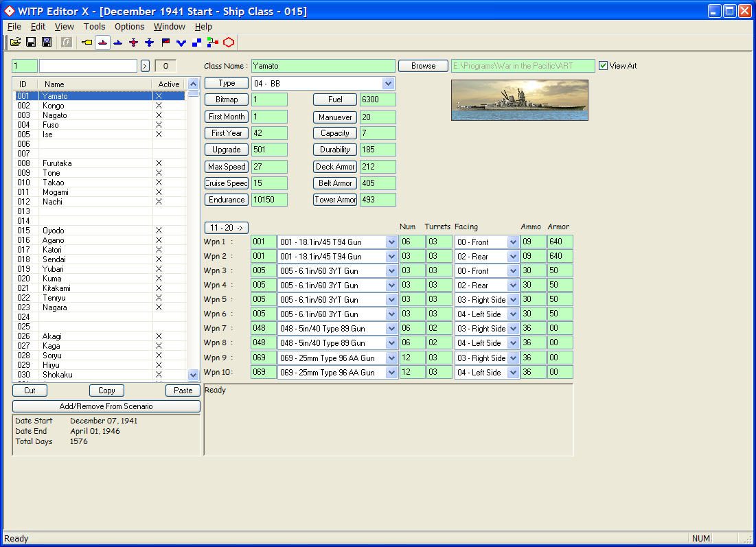
Task: Open the Type dropdown showing 04 - BB
Action: pyautogui.click(x=388, y=83)
